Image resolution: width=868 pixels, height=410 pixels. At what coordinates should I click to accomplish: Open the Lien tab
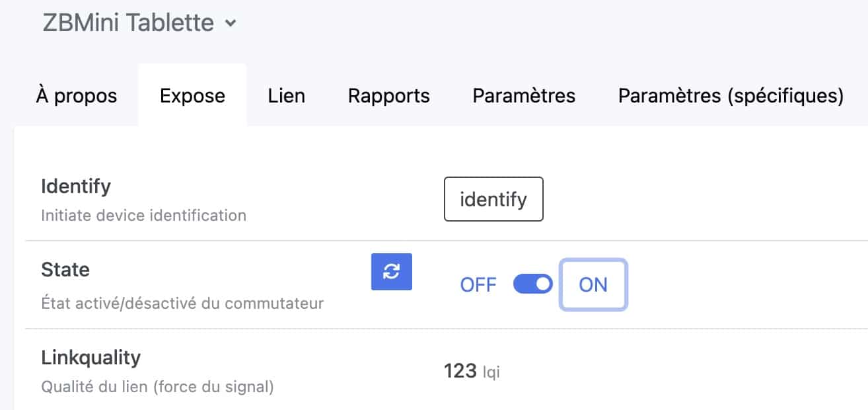287,96
